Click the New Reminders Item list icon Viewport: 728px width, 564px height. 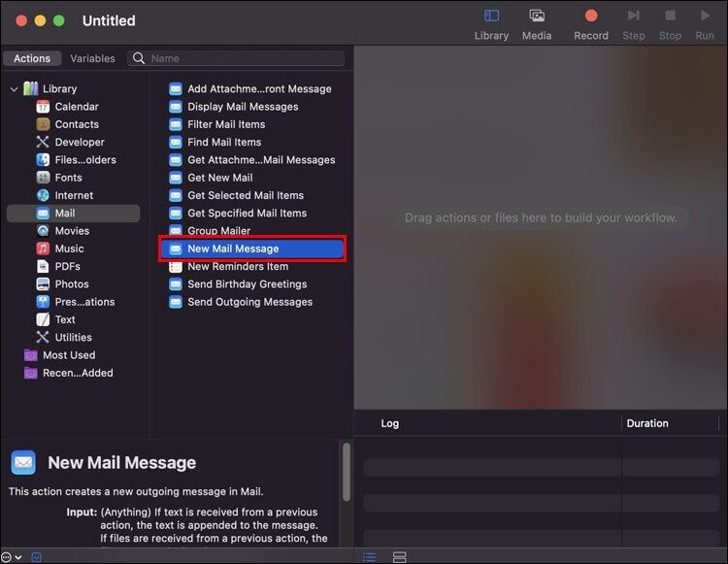pyautogui.click(x=176, y=267)
